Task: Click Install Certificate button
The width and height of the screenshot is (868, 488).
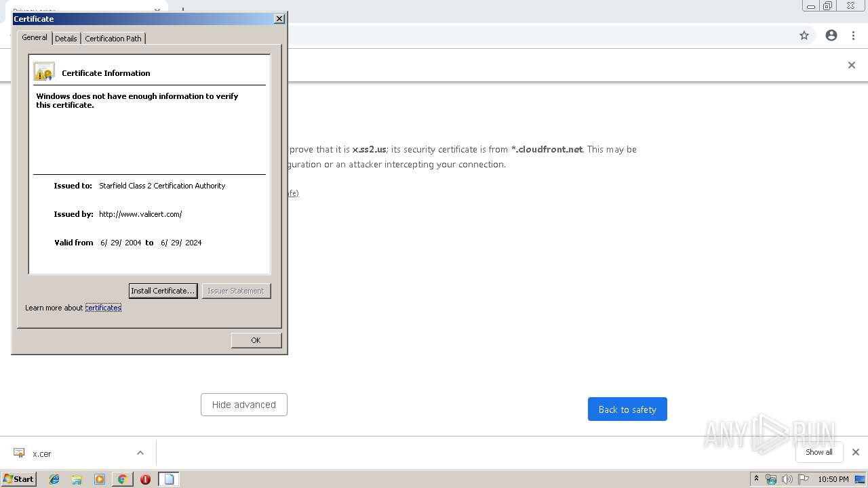Action: click(x=163, y=291)
